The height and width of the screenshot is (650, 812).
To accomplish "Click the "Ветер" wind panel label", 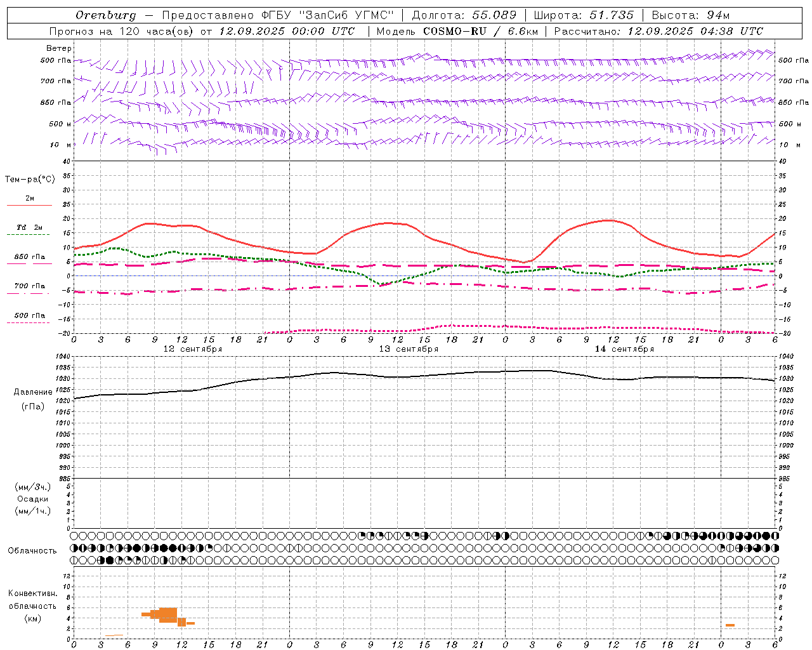I will [59, 48].
